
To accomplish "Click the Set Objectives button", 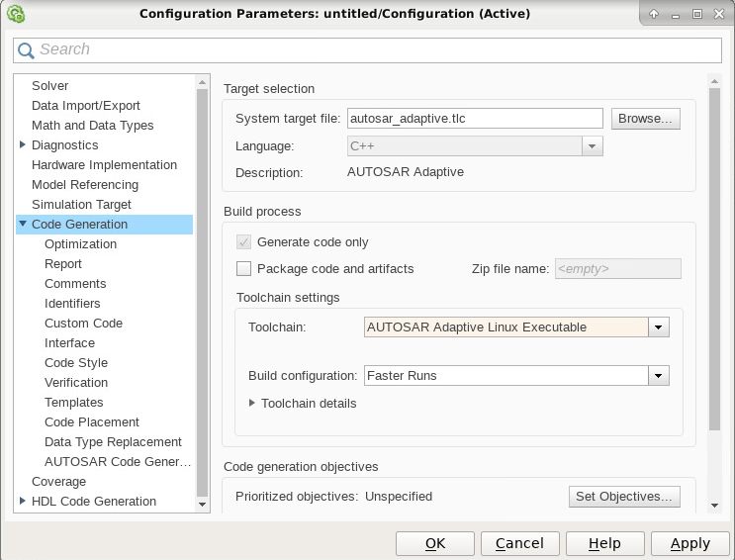I will 624,497.
